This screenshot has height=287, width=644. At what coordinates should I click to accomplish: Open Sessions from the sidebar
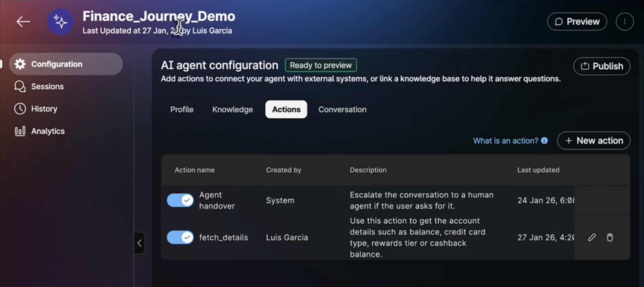tap(47, 86)
